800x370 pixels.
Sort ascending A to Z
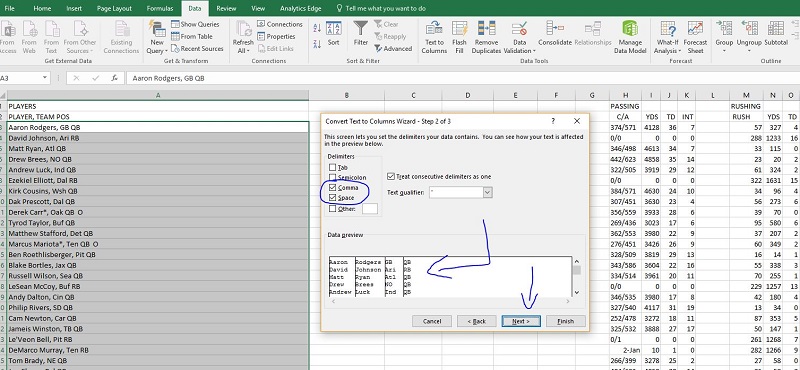[317, 29]
